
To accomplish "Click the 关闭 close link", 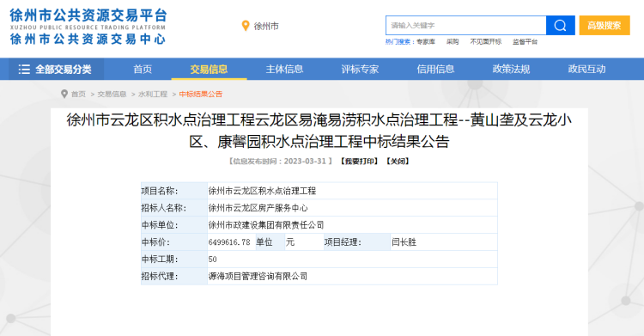I will (398, 162).
